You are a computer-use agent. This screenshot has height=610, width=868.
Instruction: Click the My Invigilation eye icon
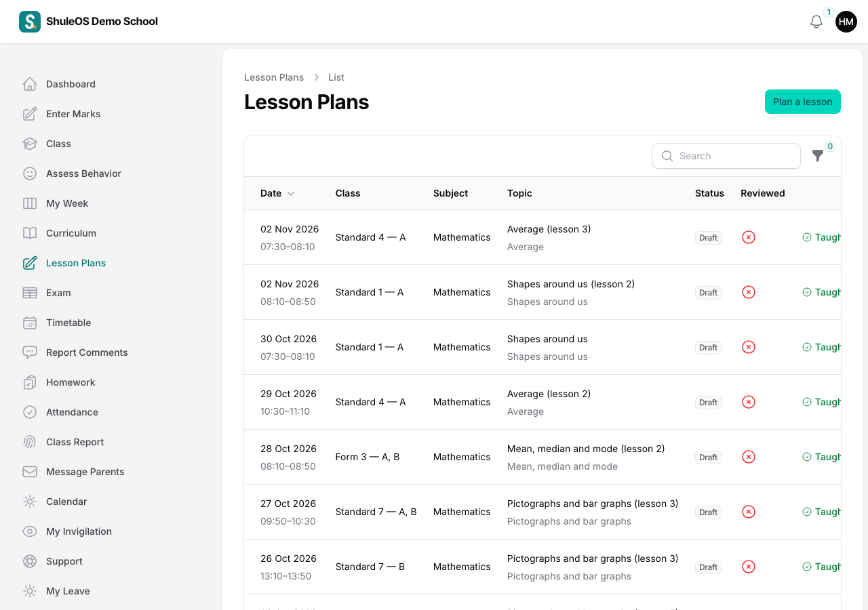pyautogui.click(x=30, y=531)
